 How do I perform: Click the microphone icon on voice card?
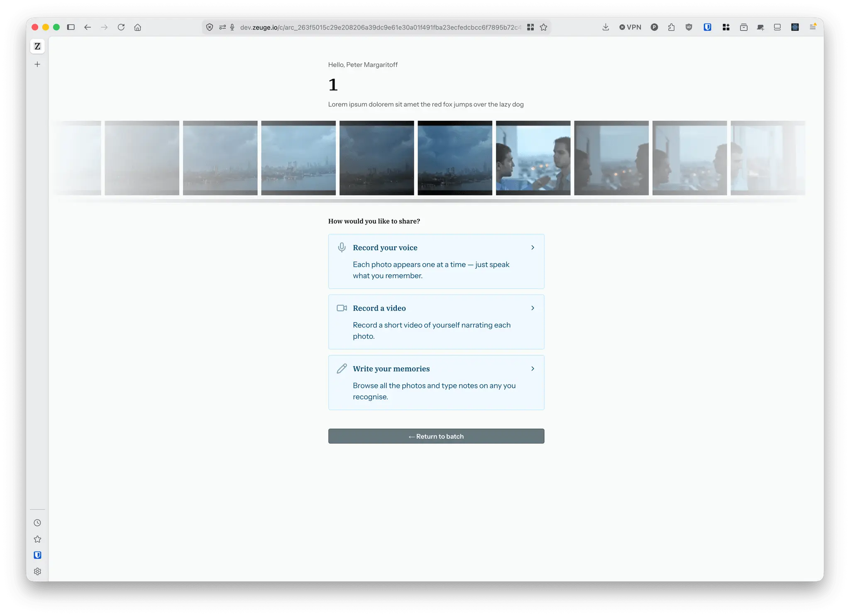point(342,248)
